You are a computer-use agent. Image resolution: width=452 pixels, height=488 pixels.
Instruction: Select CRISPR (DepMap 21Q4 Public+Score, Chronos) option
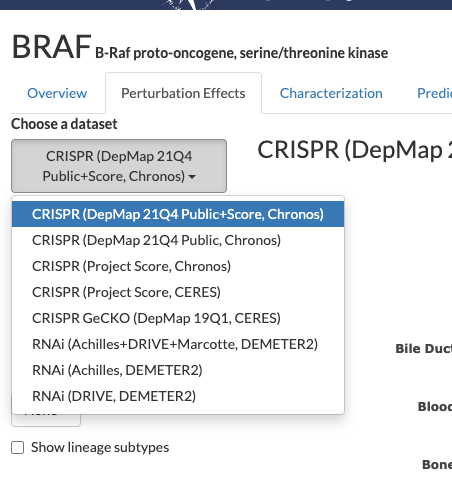click(x=178, y=214)
